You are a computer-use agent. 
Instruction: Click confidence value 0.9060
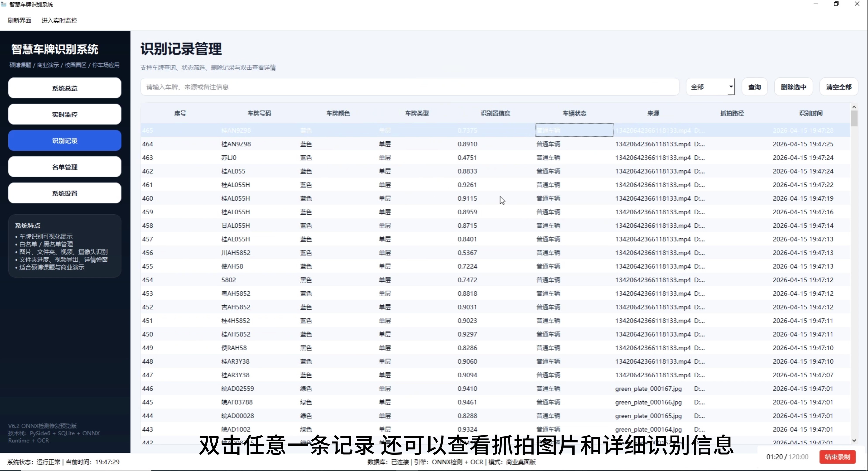coord(467,361)
